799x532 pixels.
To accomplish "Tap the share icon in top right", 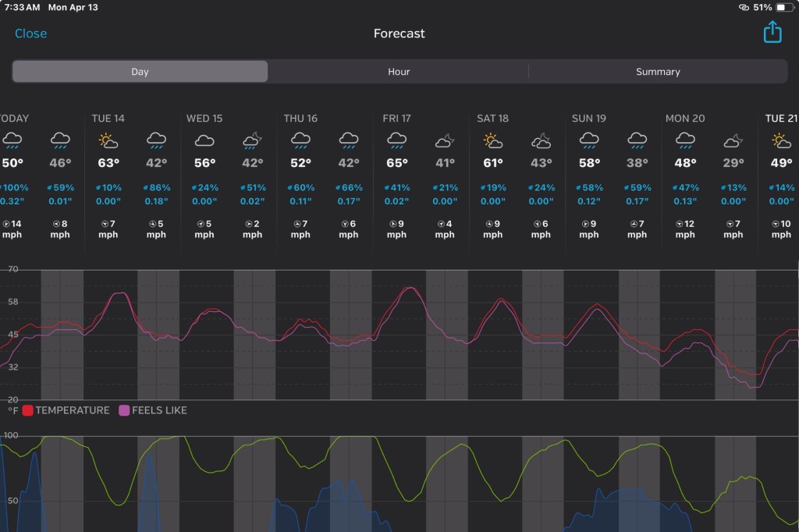I will pos(772,33).
